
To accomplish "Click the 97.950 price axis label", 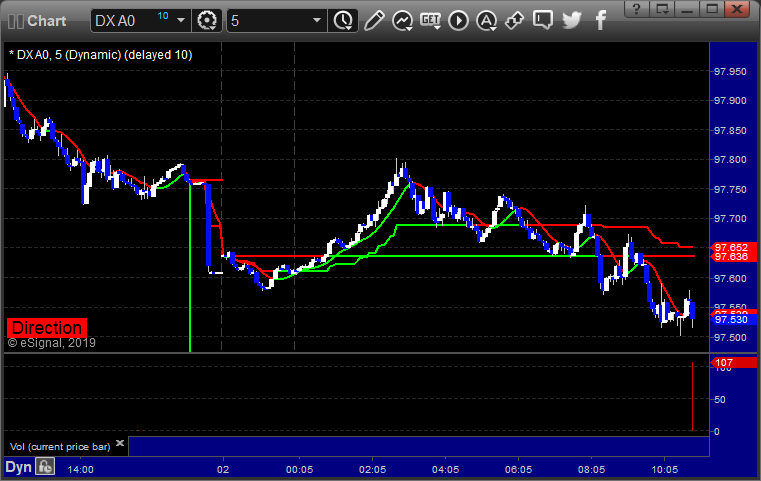I will point(730,71).
